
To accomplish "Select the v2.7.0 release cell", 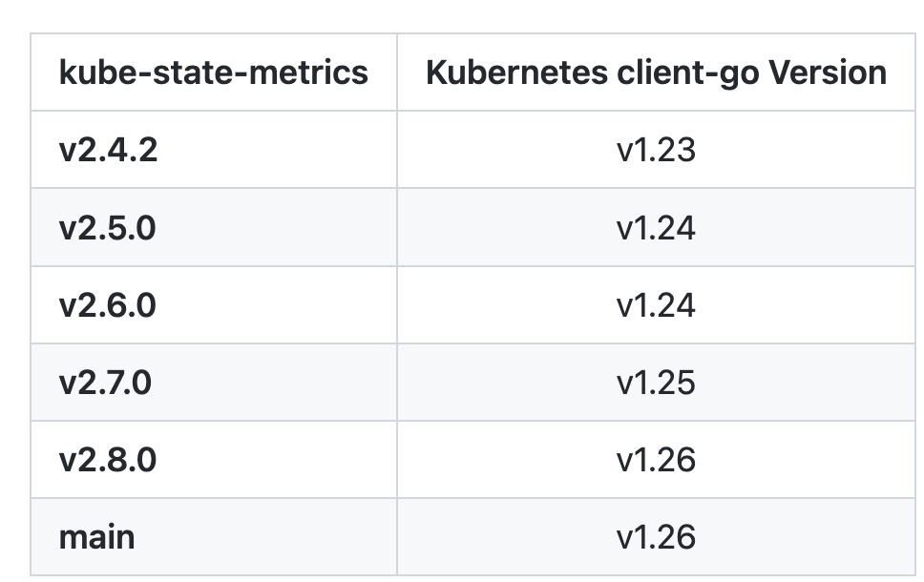I will pyautogui.click(x=105, y=383).
